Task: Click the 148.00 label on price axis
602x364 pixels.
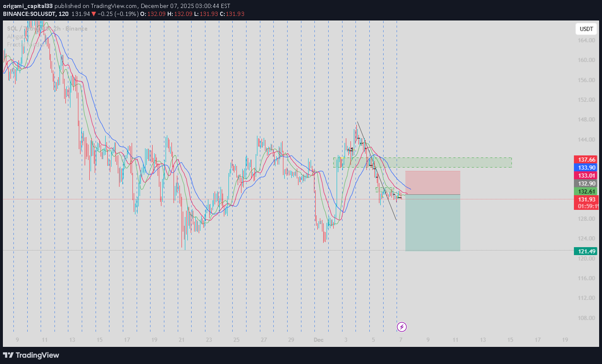Action: [586, 120]
